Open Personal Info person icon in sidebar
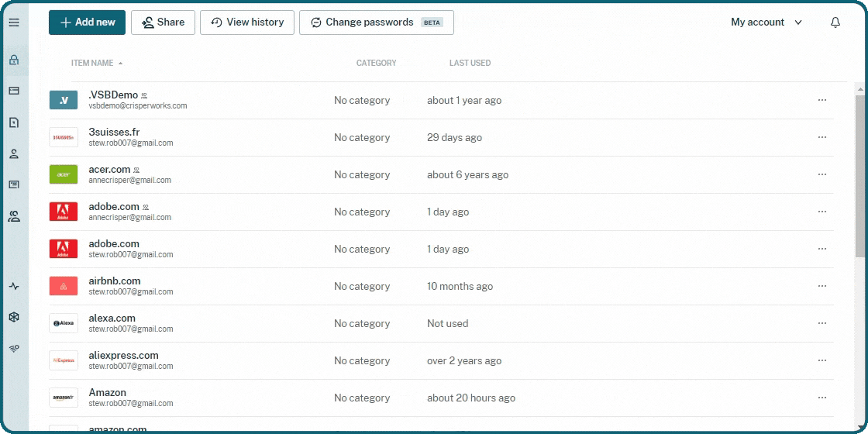The width and height of the screenshot is (868, 434). click(x=13, y=153)
